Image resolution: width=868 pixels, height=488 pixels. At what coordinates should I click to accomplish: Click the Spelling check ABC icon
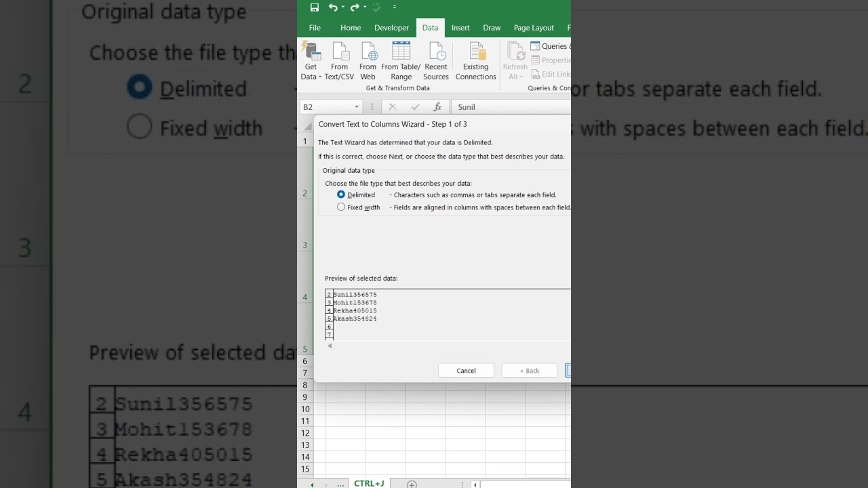[378, 7]
